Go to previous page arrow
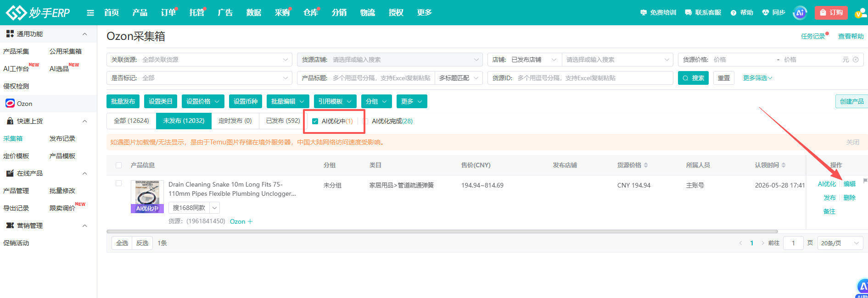Image resolution: width=868 pixels, height=298 pixels. point(740,243)
